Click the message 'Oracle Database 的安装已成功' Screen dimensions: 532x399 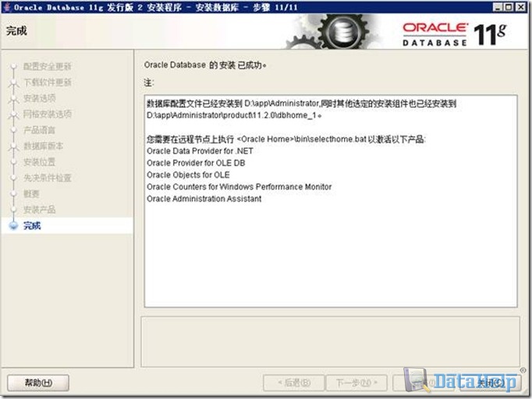pyautogui.click(x=205, y=65)
